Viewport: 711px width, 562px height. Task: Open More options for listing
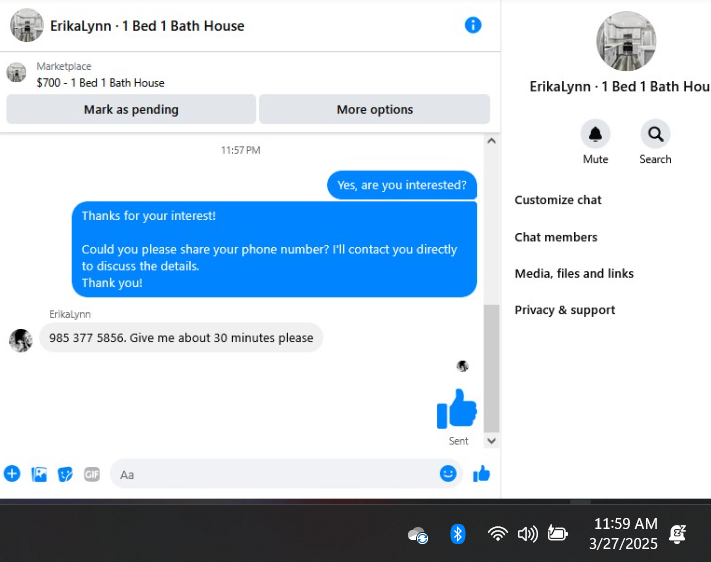tap(375, 109)
